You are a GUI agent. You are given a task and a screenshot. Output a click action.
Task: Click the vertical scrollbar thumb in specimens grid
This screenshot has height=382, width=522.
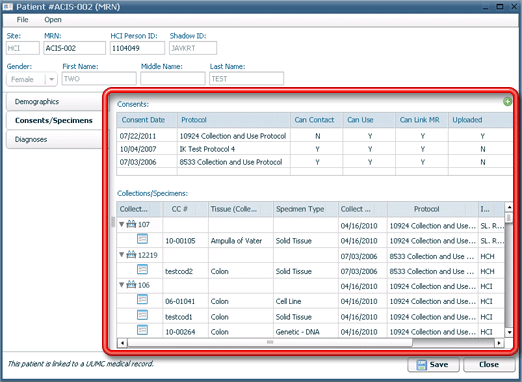509,218
